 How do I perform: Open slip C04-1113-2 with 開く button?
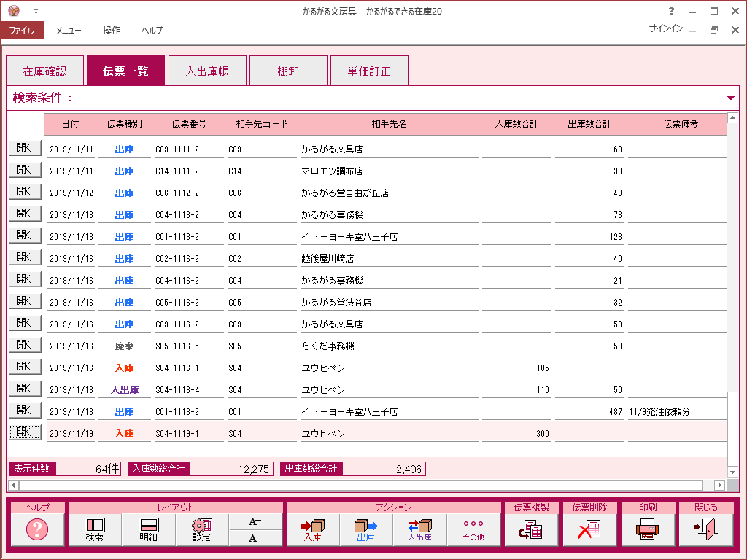point(25,214)
